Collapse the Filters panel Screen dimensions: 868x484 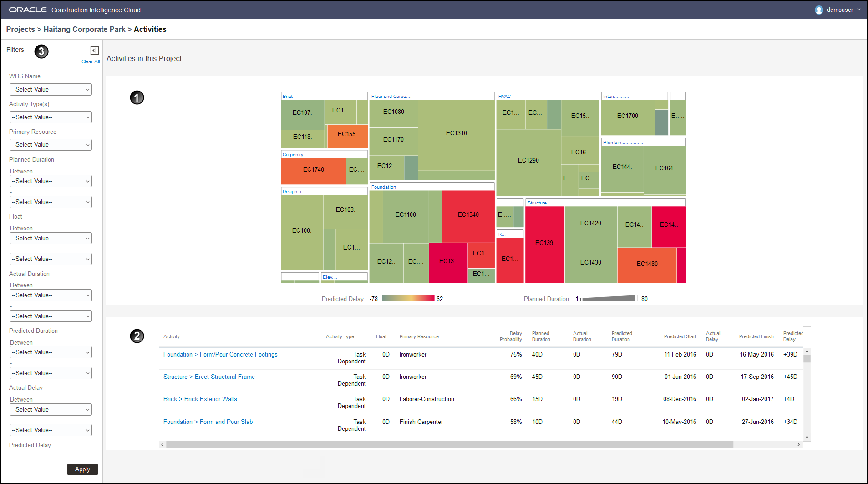[x=94, y=50]
